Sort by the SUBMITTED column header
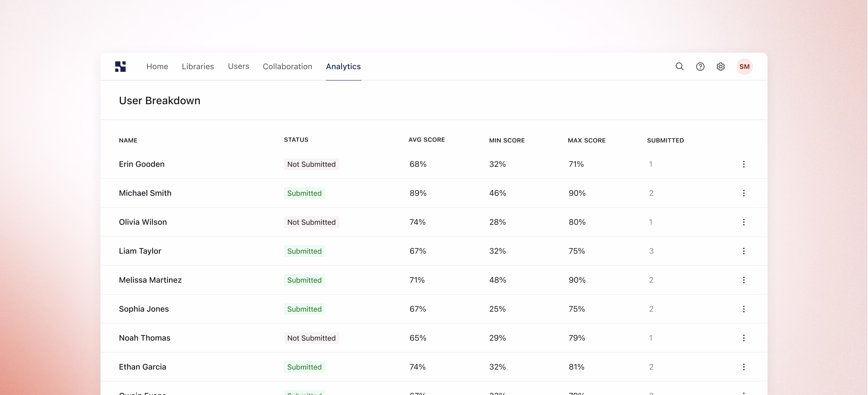Screen dimensions: 868x395 [x=665, y=140]
